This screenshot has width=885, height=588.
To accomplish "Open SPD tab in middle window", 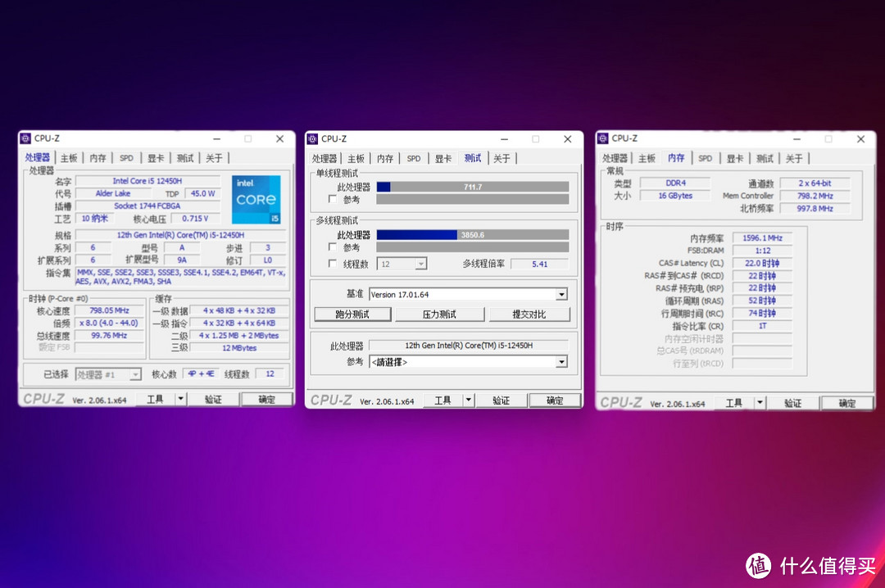I will coord(414,159).
